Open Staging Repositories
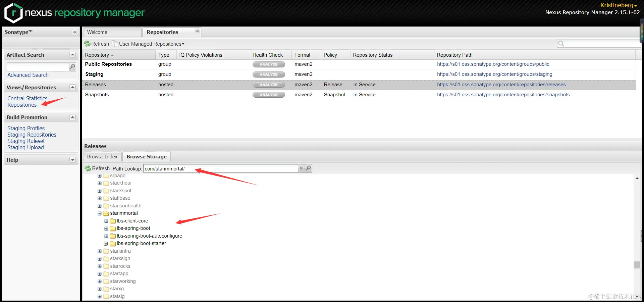 (32, 135)
